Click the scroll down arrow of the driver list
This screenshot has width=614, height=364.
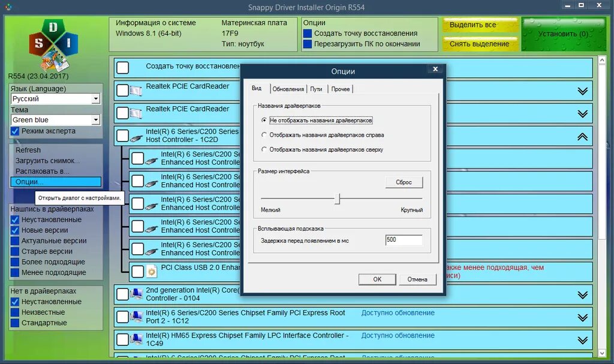point(602,353)
